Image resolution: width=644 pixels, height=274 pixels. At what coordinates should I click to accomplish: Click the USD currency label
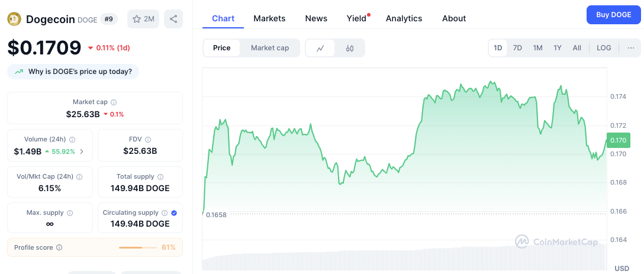pyautogui.click(x=622, y=269)
